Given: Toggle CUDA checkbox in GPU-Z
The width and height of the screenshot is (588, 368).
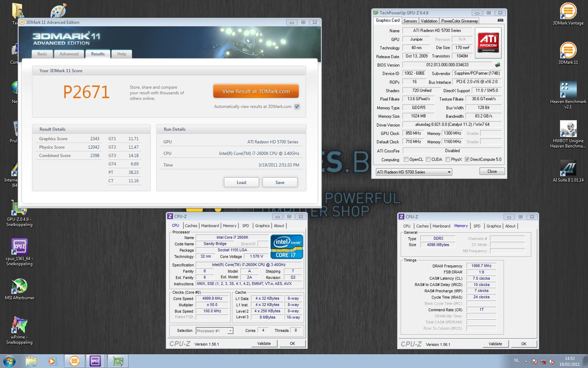Looking at the screenshot, I should pos(428,159).
